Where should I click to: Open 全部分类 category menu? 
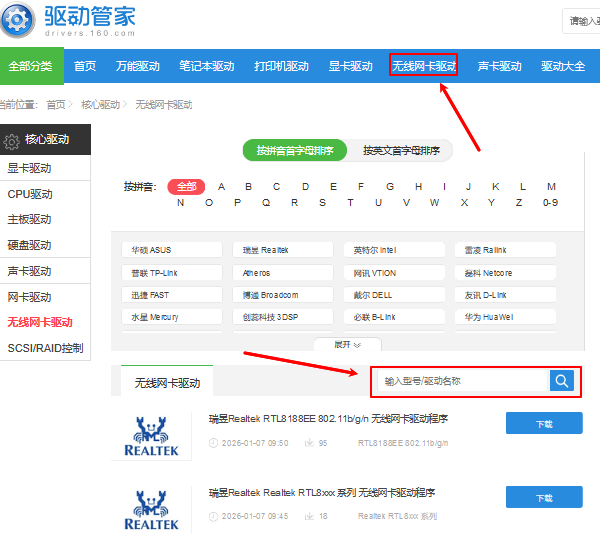31,66
